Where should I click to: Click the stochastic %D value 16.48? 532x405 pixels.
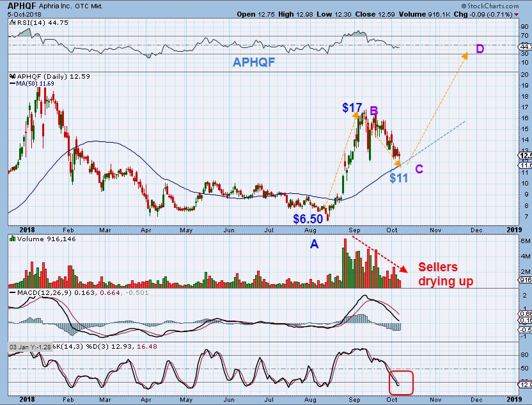[x=146, y=347]
